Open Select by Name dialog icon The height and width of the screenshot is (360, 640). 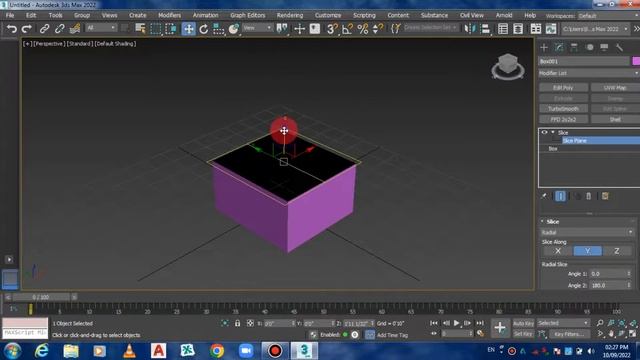click(x=140, y=29)
